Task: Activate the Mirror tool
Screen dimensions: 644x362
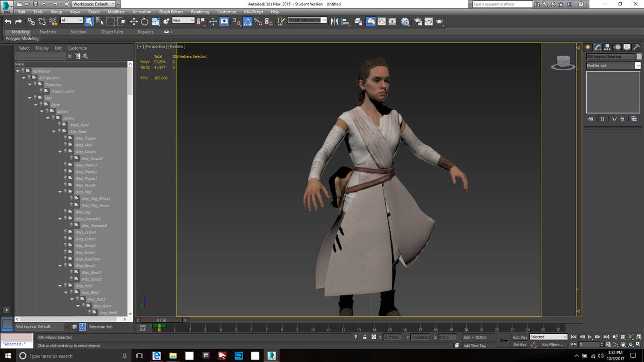Action: [334, 22]
